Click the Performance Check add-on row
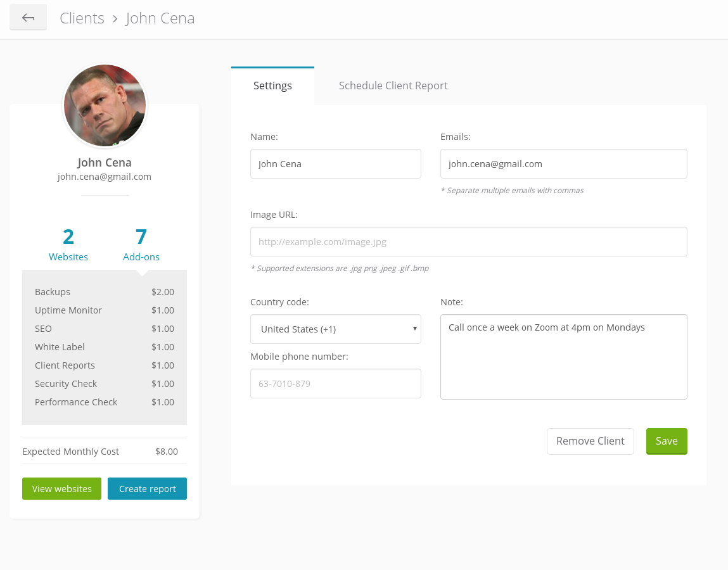The image size is (728, 570). pyautogui.click(x=104, y=402)
